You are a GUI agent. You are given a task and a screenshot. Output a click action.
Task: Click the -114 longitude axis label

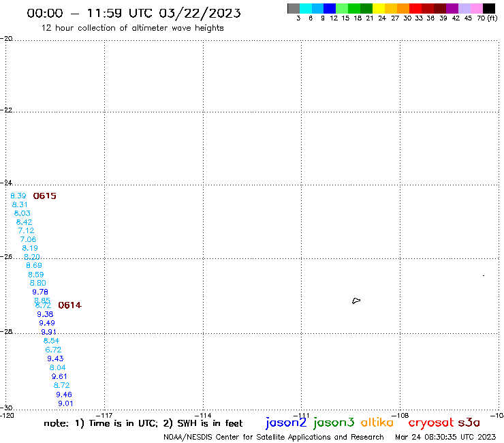(x=203, y=415)
